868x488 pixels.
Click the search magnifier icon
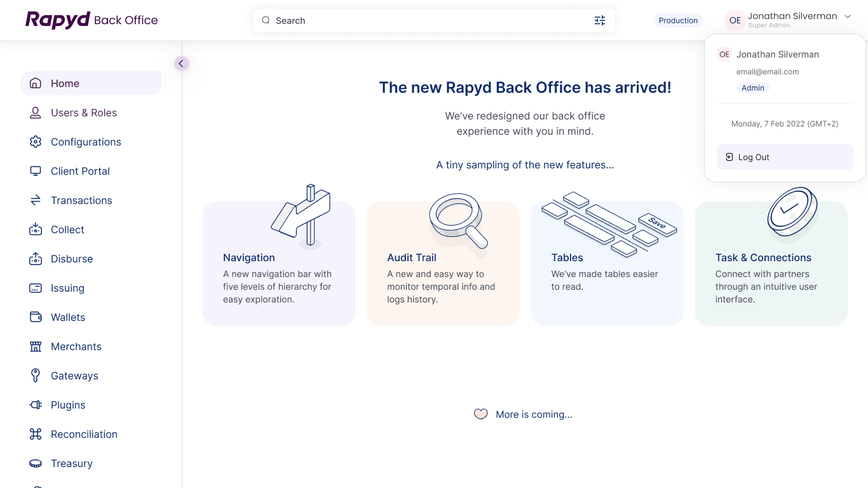pyautogui.click(x=266, y=20)
